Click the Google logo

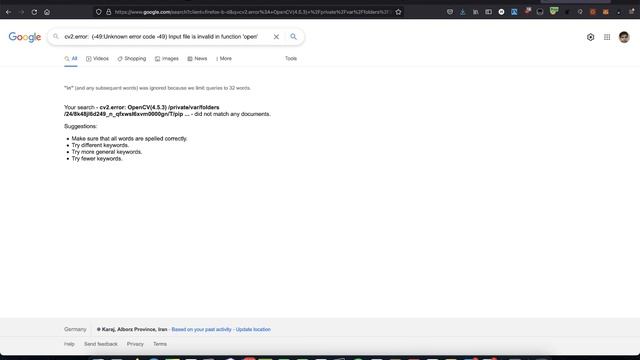click(25, 37)
